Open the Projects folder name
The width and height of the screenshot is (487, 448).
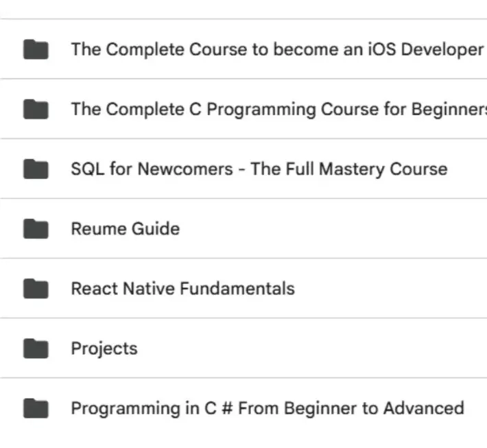tap(104, 349)
